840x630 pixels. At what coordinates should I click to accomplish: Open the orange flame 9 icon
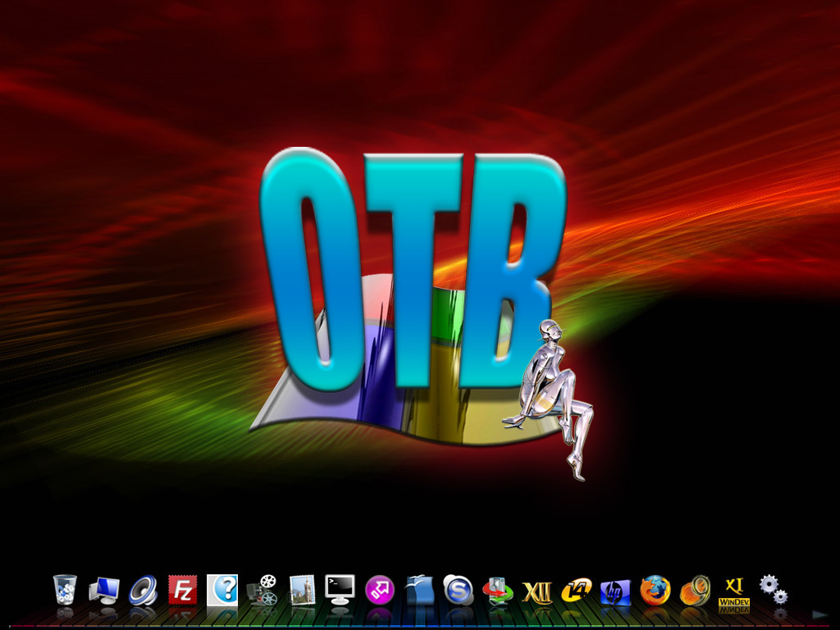click(695, 591)
